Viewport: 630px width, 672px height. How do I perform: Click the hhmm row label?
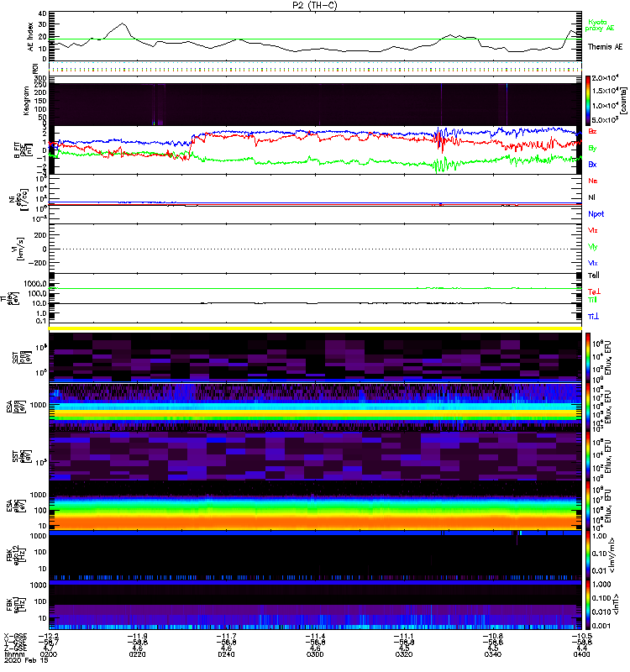pyautogui.click(x=14, y=654)
